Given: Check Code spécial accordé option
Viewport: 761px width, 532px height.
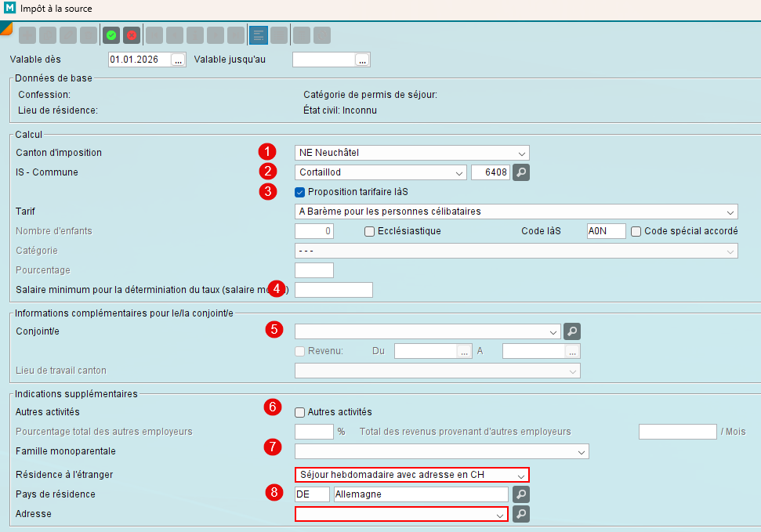Looking at the screenshot, I should point(636,231).
